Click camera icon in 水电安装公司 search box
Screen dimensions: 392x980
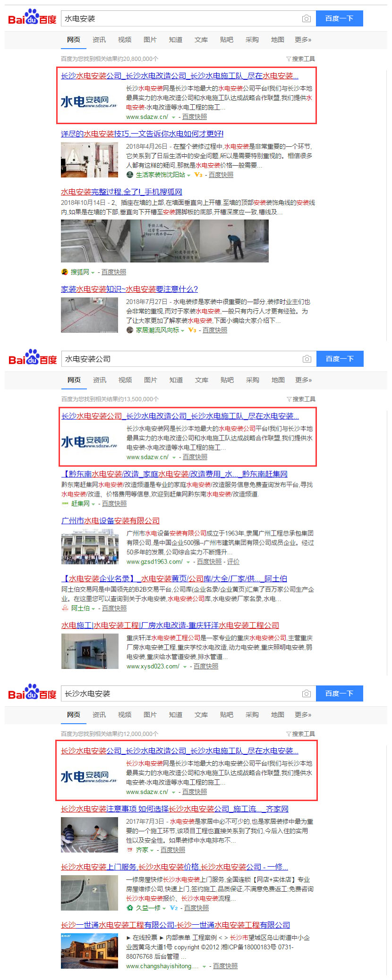pyautogui.click(x=307, y=359)
